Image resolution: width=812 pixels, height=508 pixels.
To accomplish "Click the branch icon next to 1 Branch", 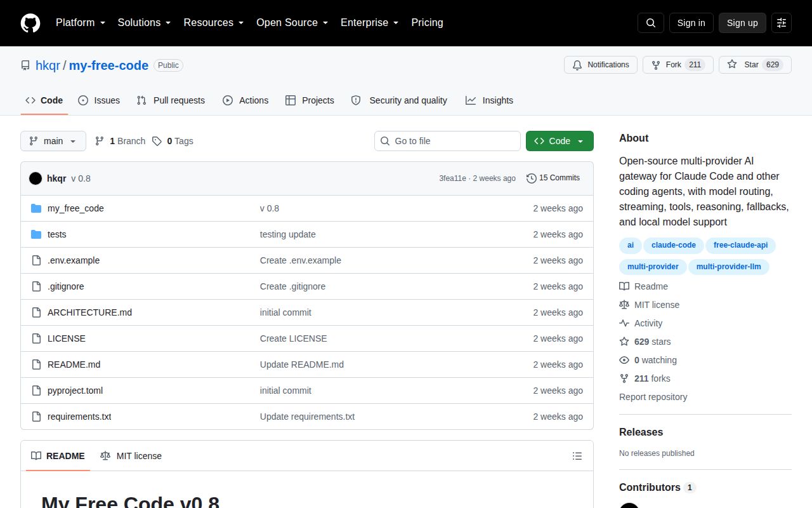I will click(100, 141).
